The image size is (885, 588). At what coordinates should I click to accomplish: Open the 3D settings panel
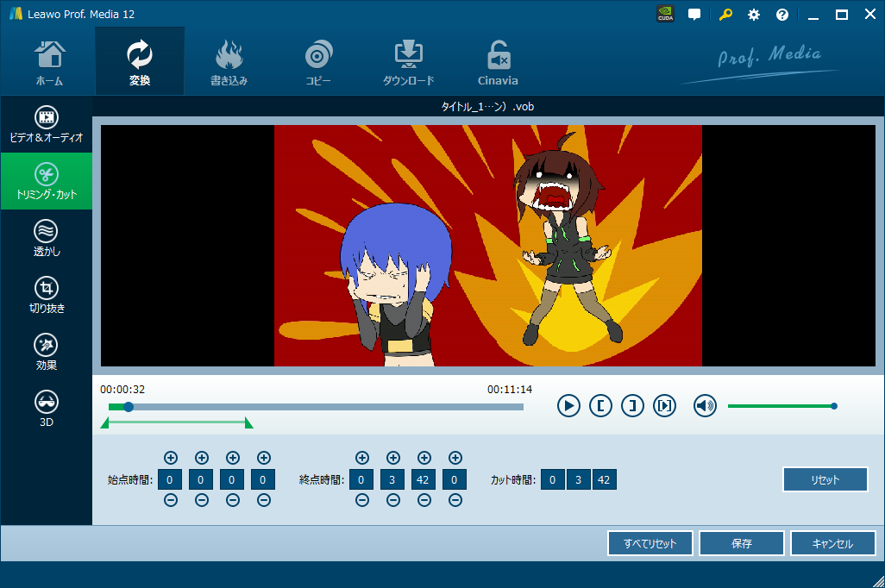[47, 409]
